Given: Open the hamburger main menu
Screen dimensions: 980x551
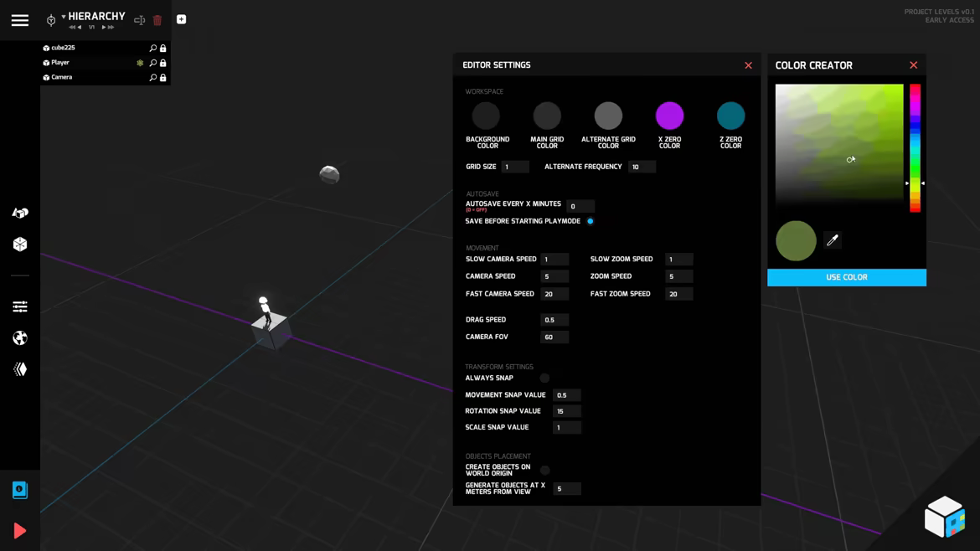Looking at the screenshot, I should (20, 20).
